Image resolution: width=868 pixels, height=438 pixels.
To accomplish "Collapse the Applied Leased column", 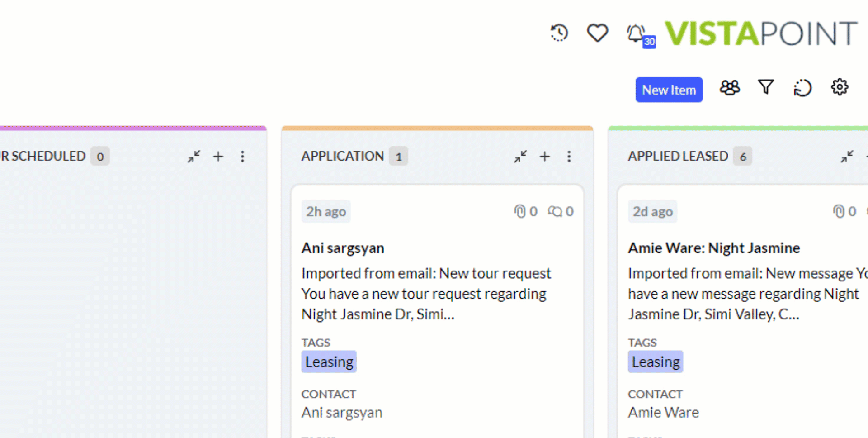I will (x=847, y=157).
